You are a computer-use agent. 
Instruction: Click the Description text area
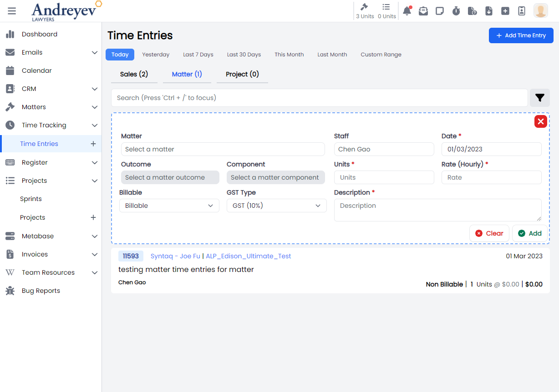(437, 210)
